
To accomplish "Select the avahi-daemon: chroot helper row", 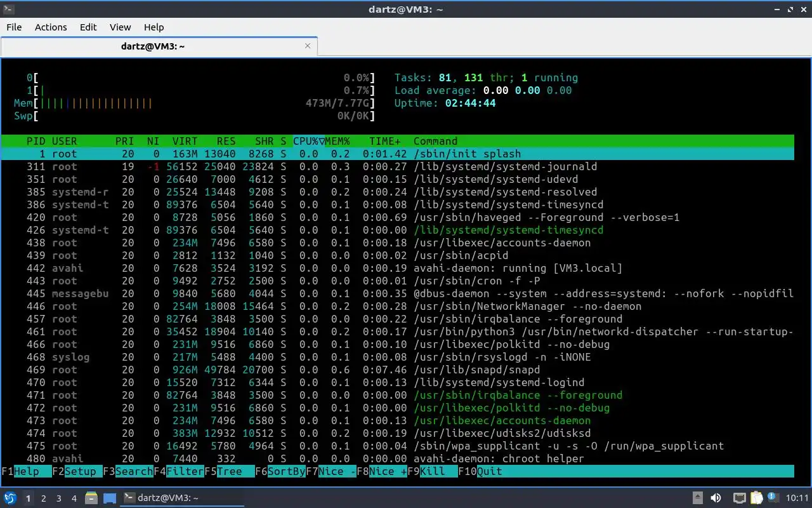I will [397, 458].
